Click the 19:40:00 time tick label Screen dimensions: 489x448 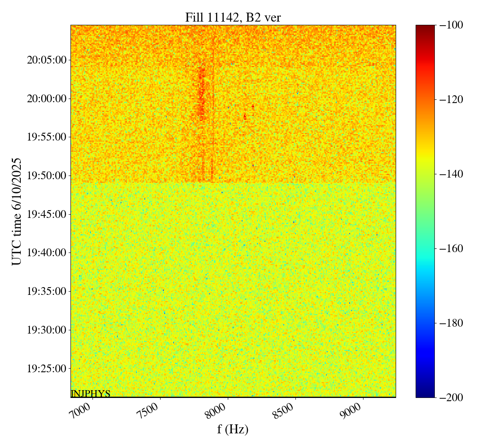(x=46, y=253)
